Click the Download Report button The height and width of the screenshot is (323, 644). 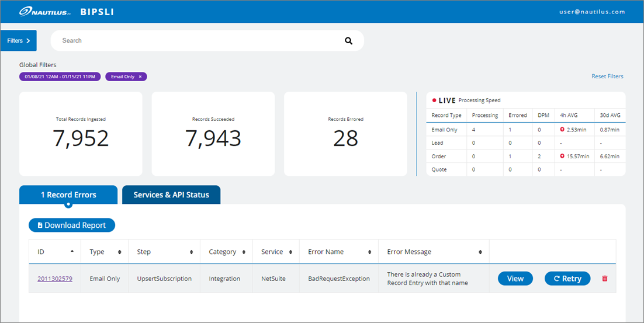coord(72,225)
